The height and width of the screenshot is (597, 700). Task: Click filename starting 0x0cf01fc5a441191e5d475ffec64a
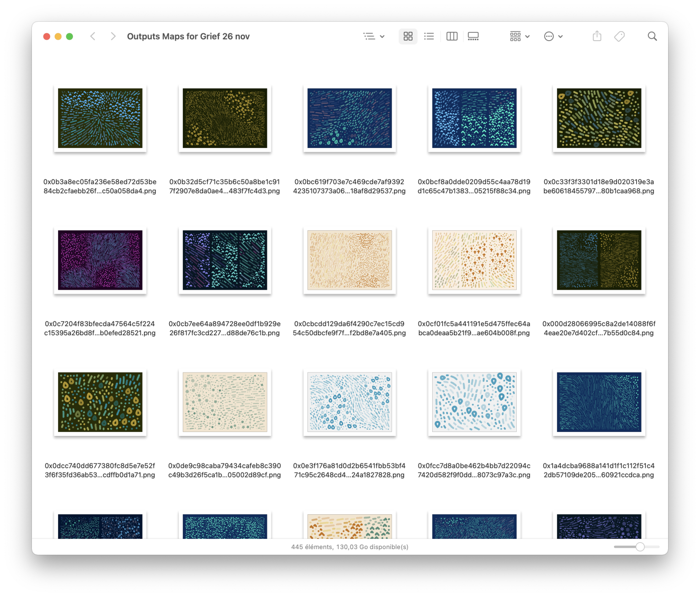[x=474, y=328]
